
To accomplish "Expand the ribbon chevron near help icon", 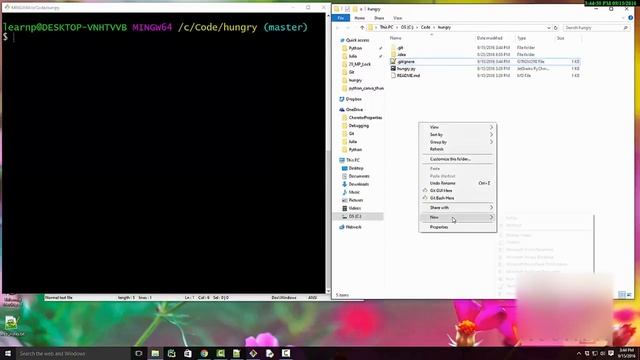I will [x=623, y=18].
